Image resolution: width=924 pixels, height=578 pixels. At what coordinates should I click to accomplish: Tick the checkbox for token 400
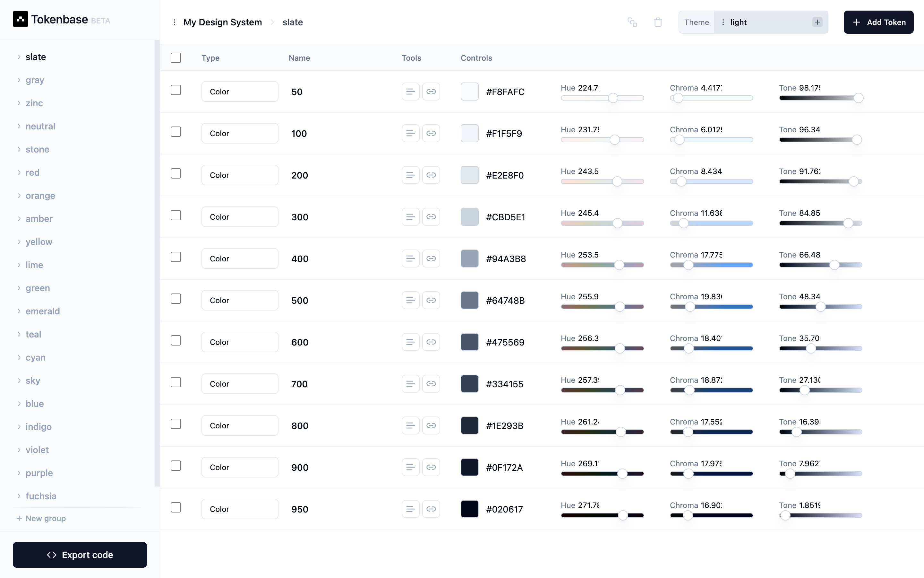[175, 257]
